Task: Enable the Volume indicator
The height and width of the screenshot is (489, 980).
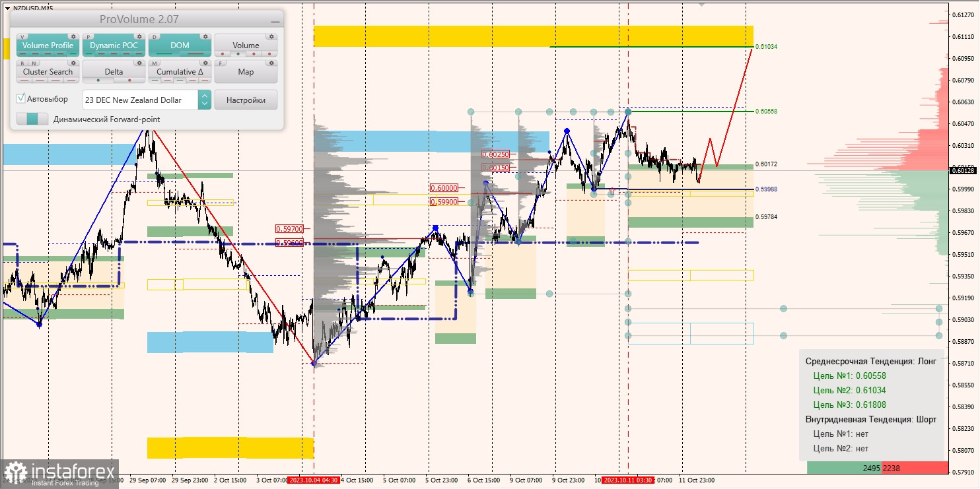Action: tap(246, 46)
